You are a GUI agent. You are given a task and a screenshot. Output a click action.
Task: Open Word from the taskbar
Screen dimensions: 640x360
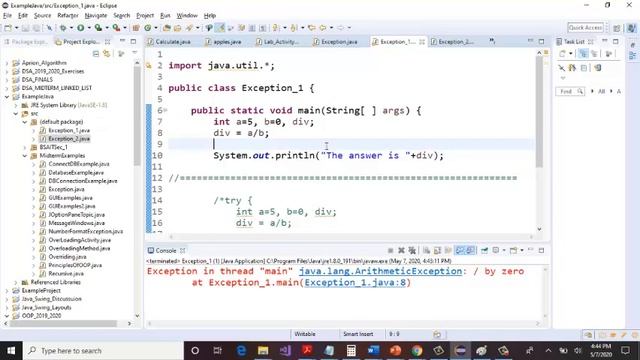click(373, 351)
